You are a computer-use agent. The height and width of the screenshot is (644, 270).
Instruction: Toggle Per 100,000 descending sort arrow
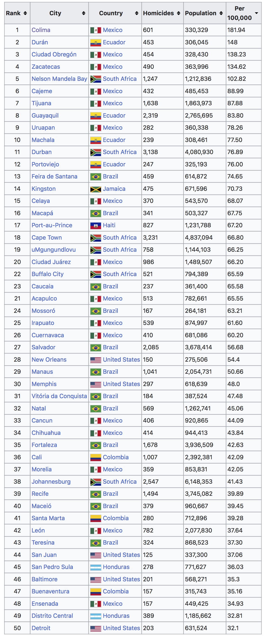[256, 13]
